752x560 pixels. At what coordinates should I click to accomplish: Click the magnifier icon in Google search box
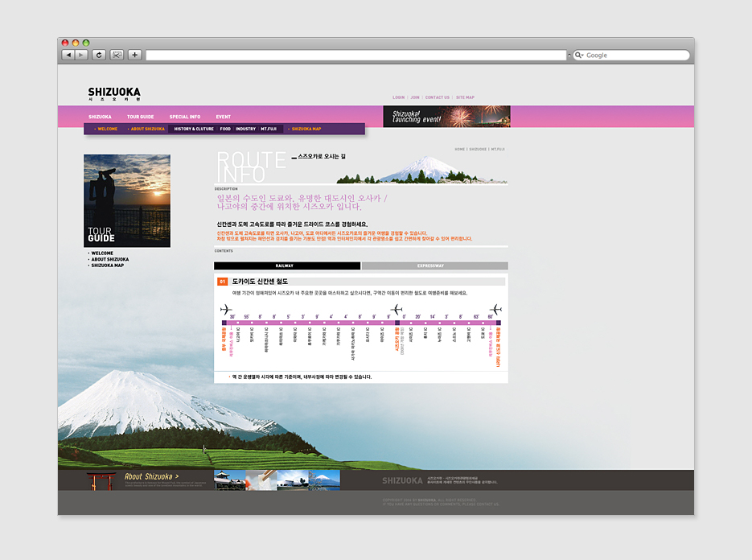(579, 56)
